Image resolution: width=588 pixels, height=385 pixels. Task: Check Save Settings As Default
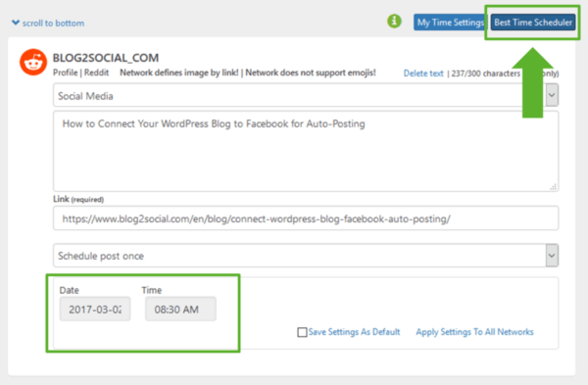[302, 332]
